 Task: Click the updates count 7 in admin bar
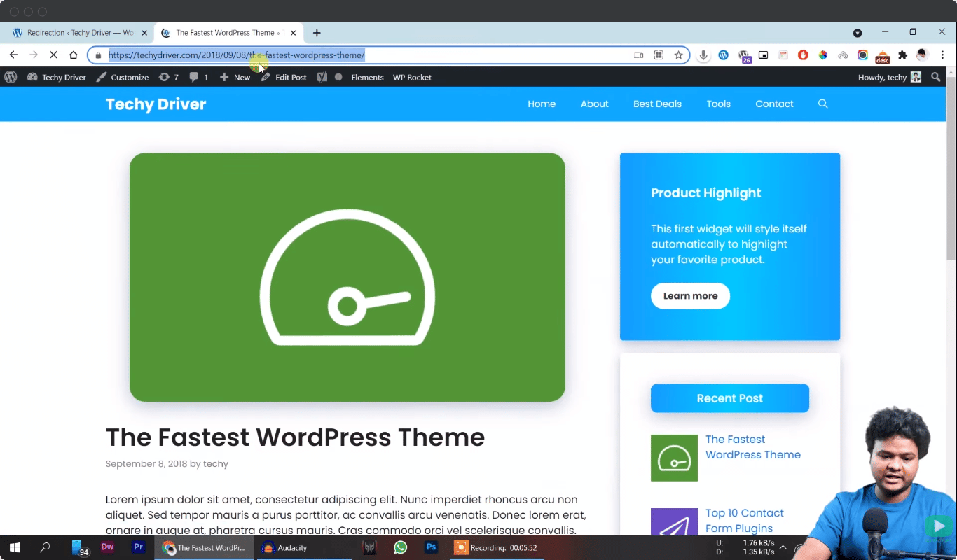[169, 77]
